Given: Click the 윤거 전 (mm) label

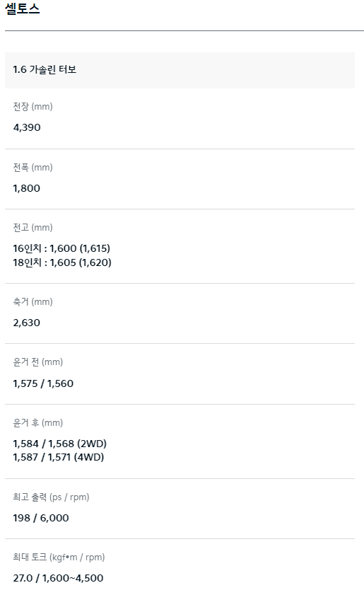Looking at the screenshot, I should [x=38, y=362].
